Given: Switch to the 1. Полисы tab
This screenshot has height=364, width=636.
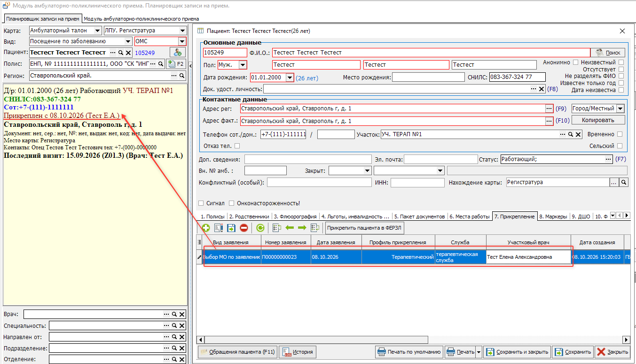Looking at the screenshot, I should click(x=212, y=217).
